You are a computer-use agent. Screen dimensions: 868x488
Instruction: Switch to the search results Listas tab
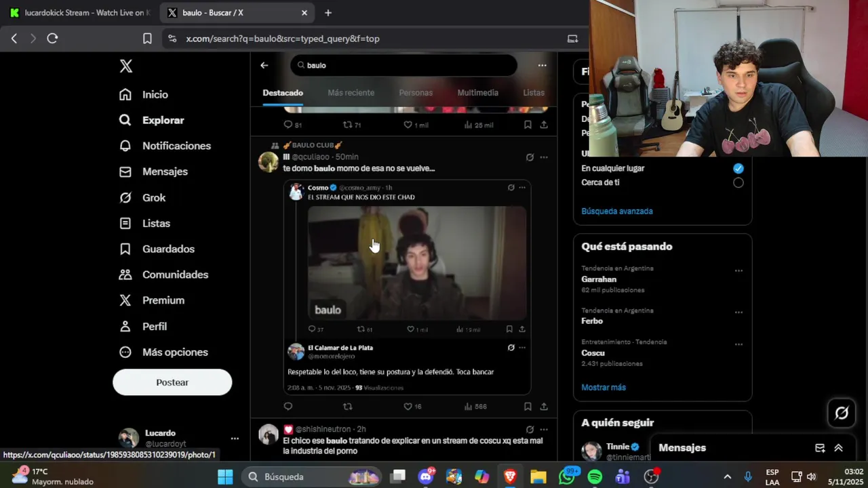(x=534, y=93)
